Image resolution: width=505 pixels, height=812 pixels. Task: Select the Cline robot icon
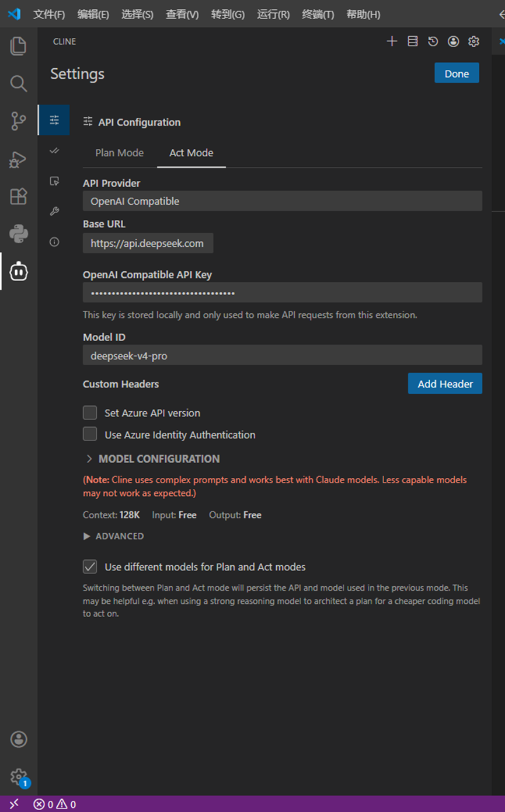(19, 271)
